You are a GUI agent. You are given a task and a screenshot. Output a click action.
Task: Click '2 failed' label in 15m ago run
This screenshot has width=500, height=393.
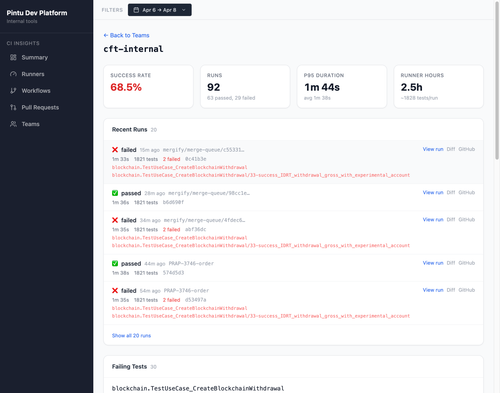(171, 159)
